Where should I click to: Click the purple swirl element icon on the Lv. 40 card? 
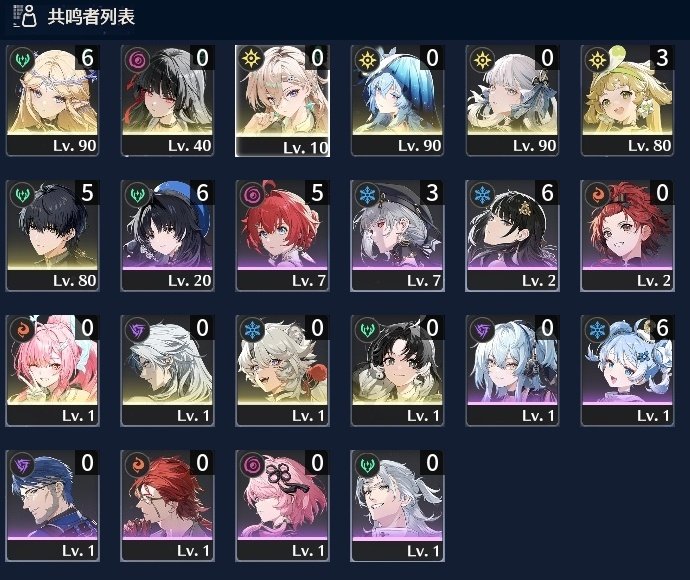pos(137,59)
